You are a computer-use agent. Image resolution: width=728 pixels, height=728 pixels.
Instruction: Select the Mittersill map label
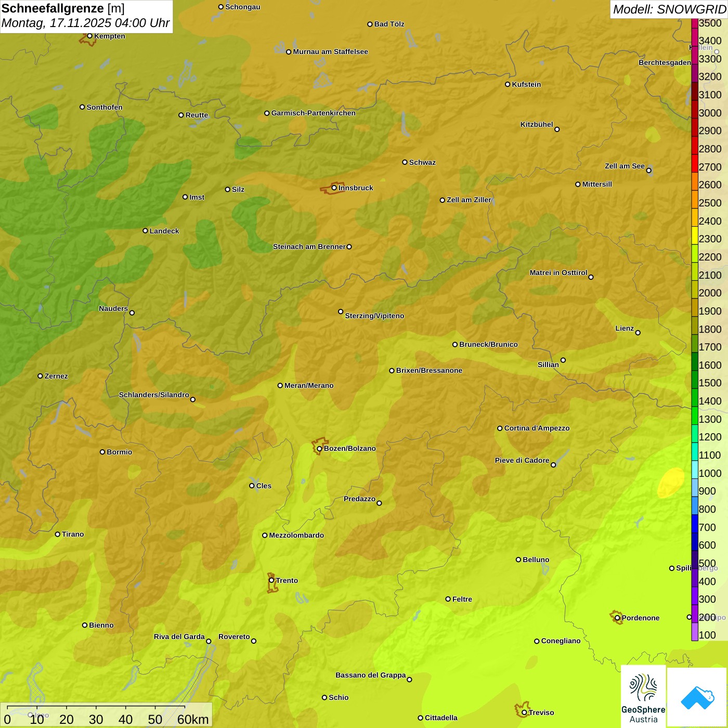[597, 184]
